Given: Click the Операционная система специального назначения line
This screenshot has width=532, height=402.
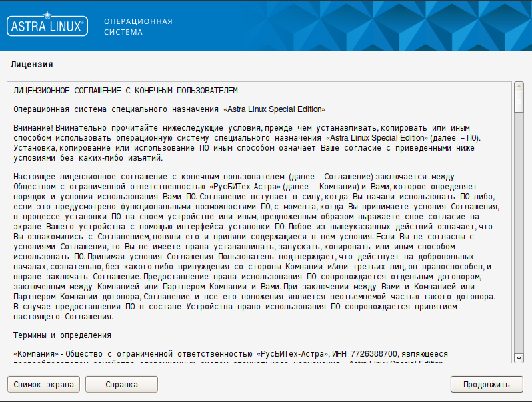Looking at the screenshot, I should point(169,109).
